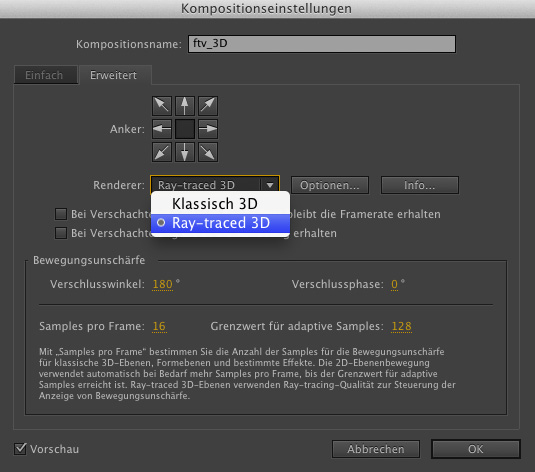
Task: Enable the Framerate erhalten checkbox
Action: point(61,214)
